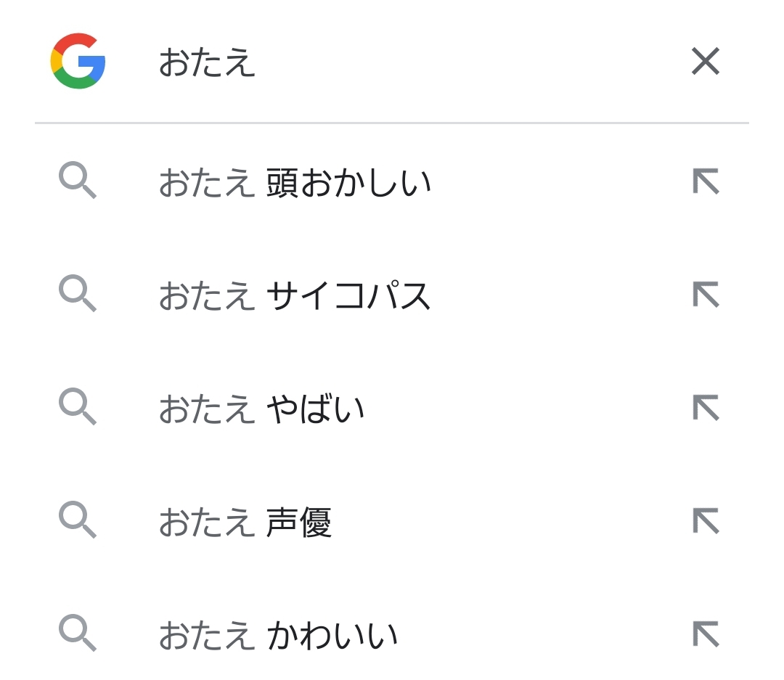
Task: Tap the おたえ かわいい suggestion
Action: pos(278,636)
